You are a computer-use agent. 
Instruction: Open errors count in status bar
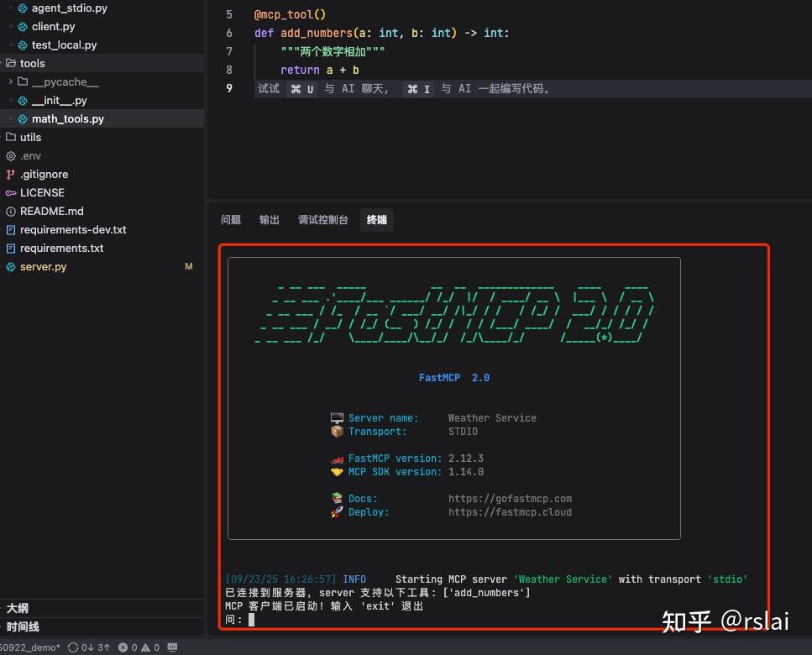[x=128, y=647]
